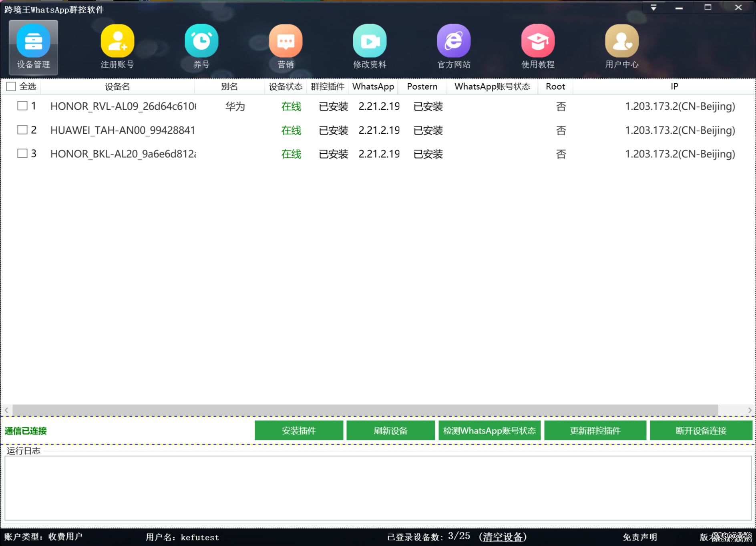The width and height of the screenshot is (756, 546).
Task: Open the 设备管理 device management icon
Action: tap(33, 47)
